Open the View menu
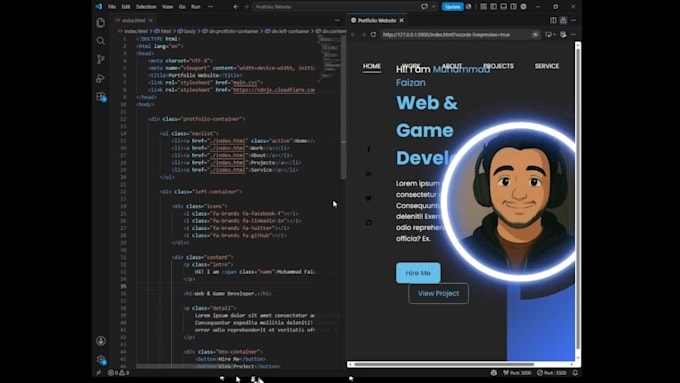The height and width of the screenshot is (383, 680). coord(167,7)
